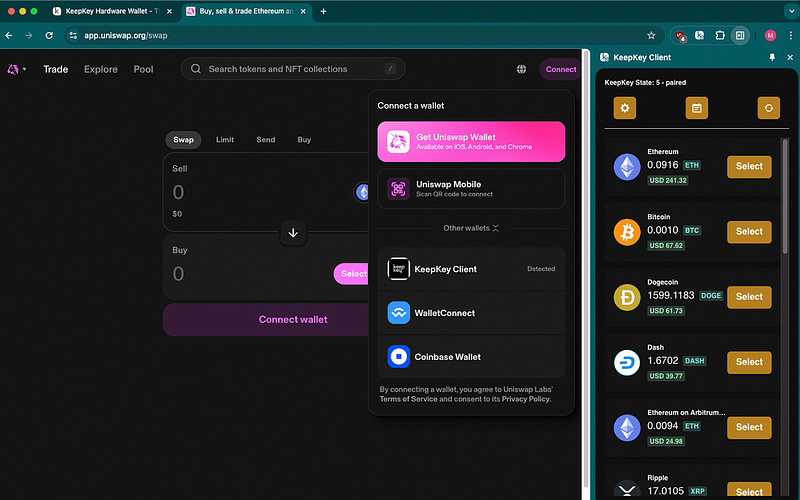Open KeepKey settings gear icon

point(624,108)
